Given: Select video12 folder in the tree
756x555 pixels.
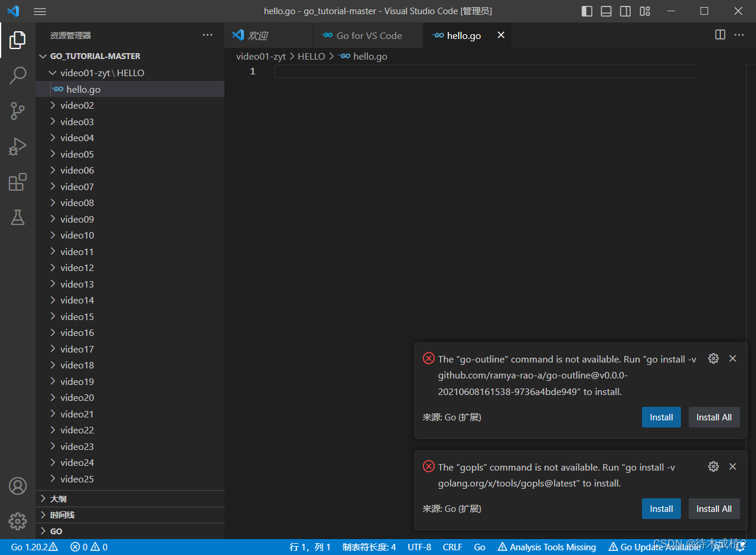Looking at the screenshot, I should (130, 267).
